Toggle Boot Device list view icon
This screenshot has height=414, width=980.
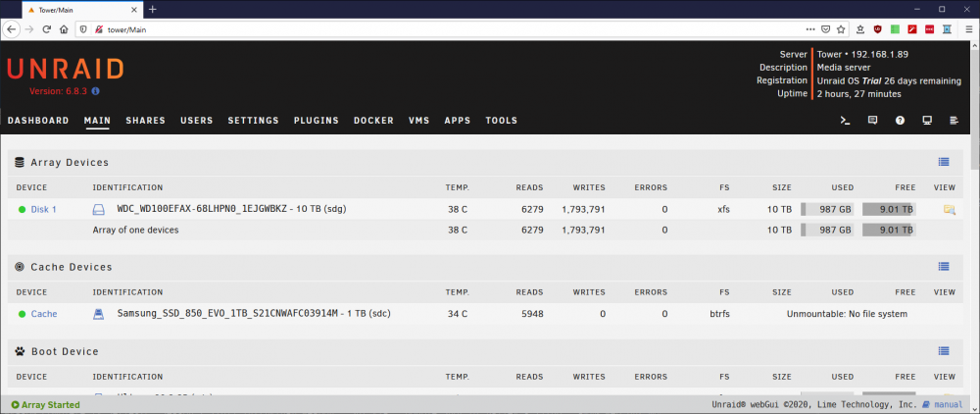click(944, 351)
